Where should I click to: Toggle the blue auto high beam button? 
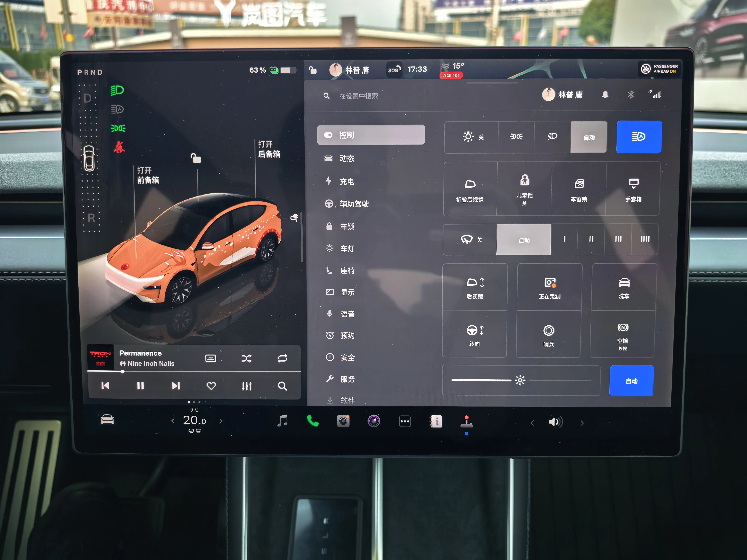coord(639,137)
